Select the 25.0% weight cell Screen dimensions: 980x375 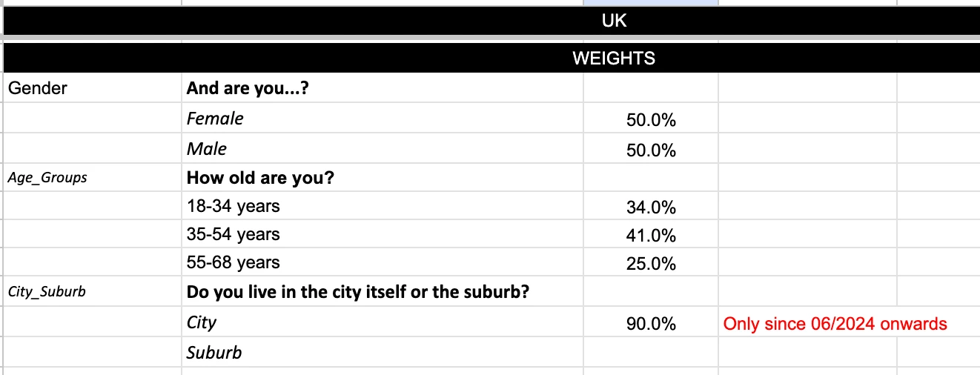pos(650,263)
